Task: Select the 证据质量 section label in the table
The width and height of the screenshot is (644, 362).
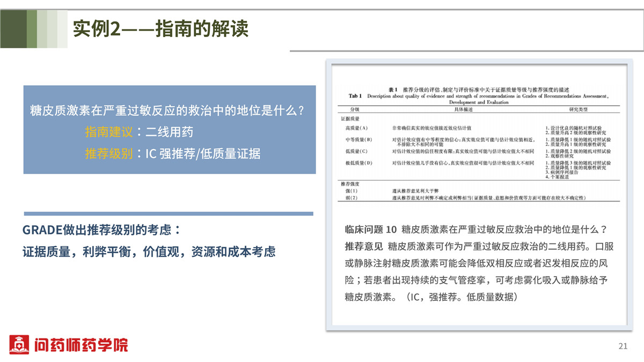Action: click(x=350, y=118)
